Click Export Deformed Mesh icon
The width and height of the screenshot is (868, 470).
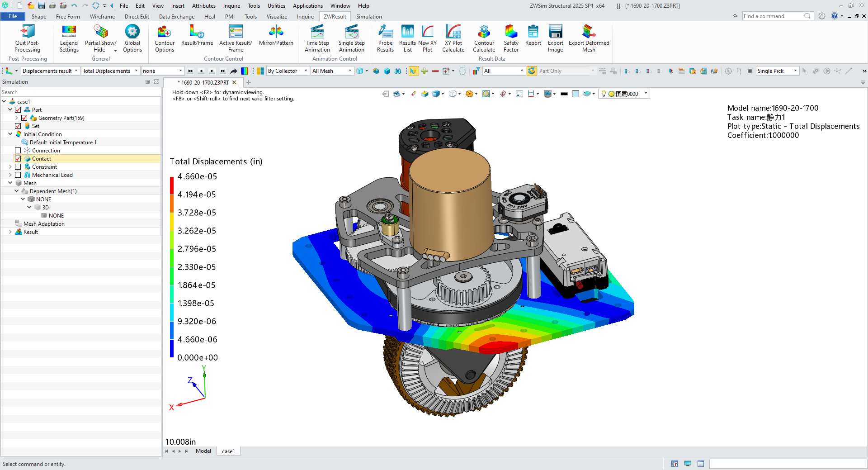pyautogui.click(x=589, y=31)
